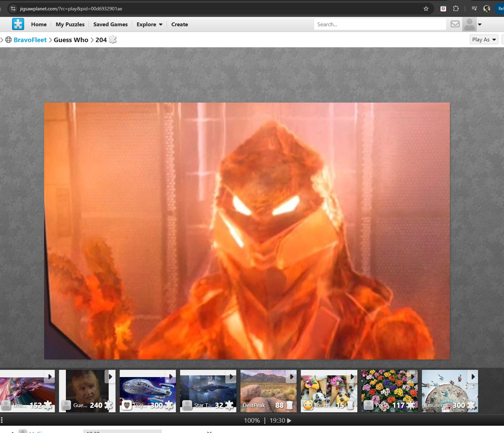Click author avatar on 240-piece puzzle card

pos(66,405)
